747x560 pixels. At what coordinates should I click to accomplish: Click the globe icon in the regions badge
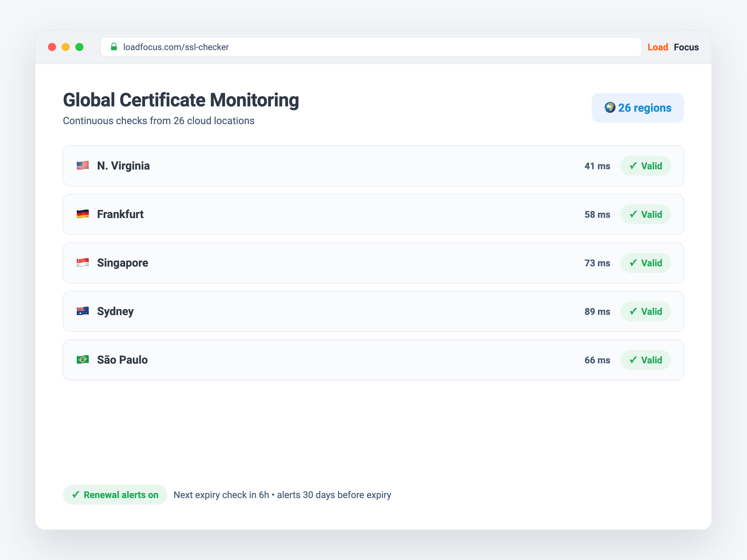click(x=610, y=107)
